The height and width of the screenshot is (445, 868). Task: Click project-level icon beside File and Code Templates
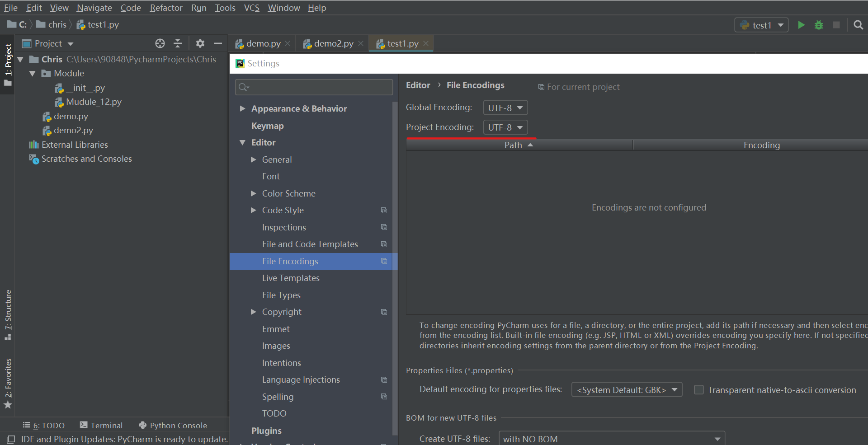click(384, 244)
